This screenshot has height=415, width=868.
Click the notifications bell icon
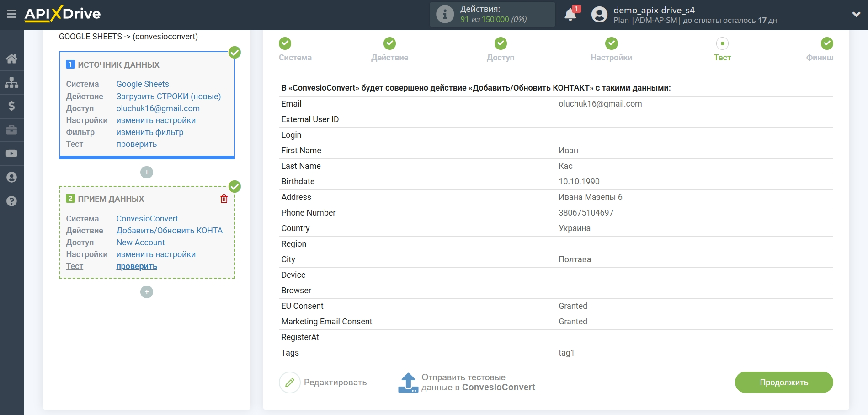coord(570,15)
